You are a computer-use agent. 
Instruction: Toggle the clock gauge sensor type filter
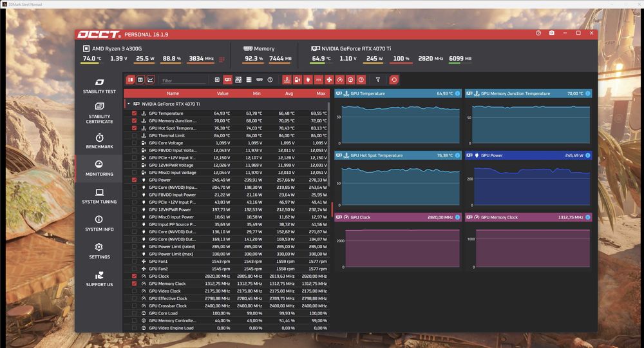coord(339,80)
